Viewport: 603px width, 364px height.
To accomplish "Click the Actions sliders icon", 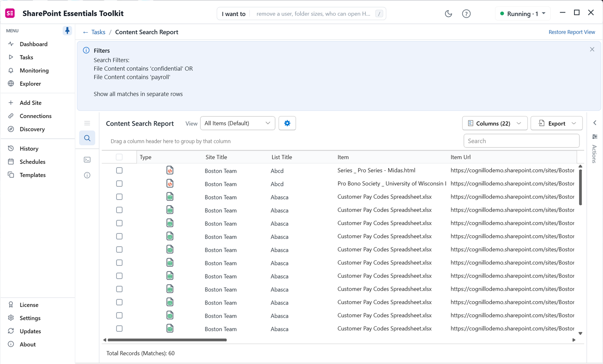I will click(x=595, y=136).
